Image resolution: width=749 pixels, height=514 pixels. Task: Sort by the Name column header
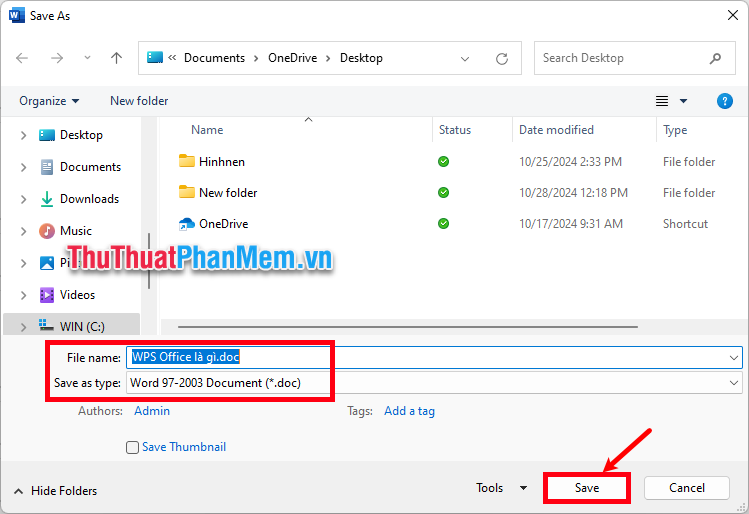coord(207,130)
